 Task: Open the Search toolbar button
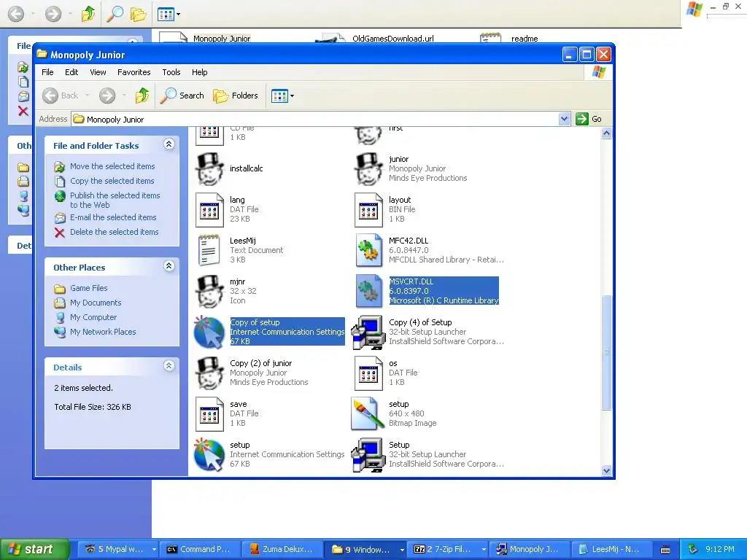click(x=182, y=96)
